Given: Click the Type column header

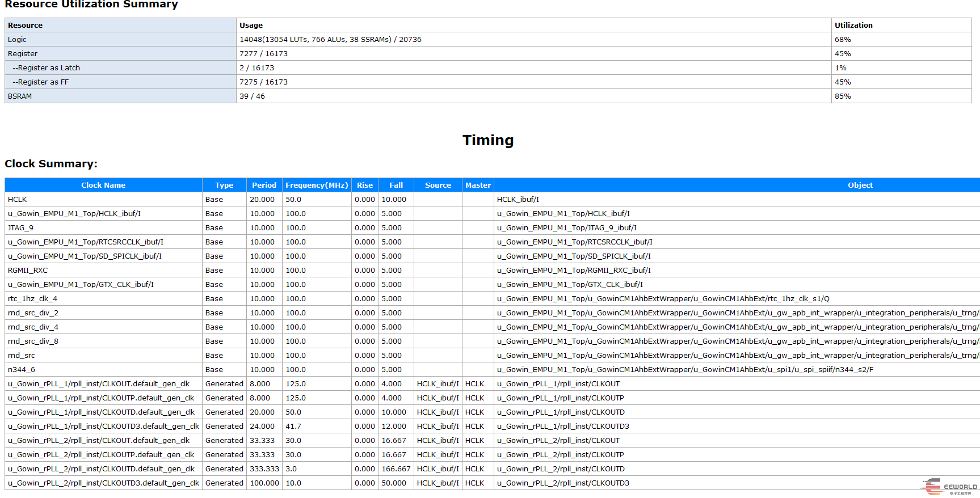Looking at the screenshot, I should coord(224,185).
